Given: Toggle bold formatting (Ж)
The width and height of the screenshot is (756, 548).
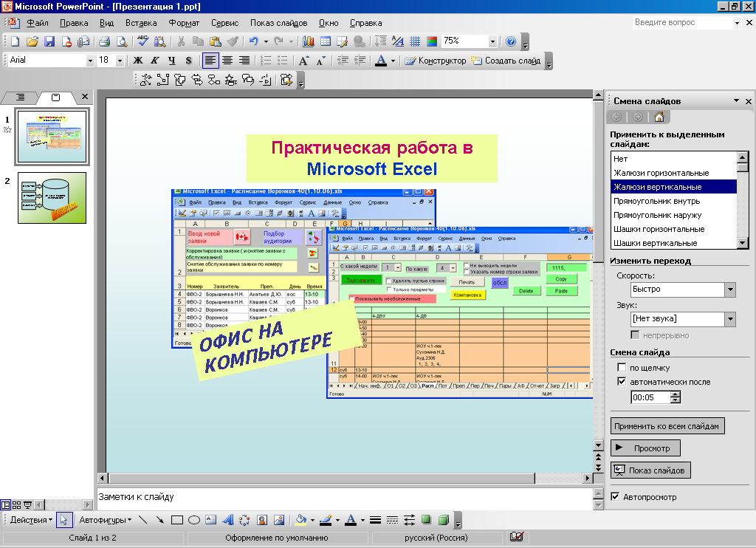Looking at the screenshot, I should [138, 61].
